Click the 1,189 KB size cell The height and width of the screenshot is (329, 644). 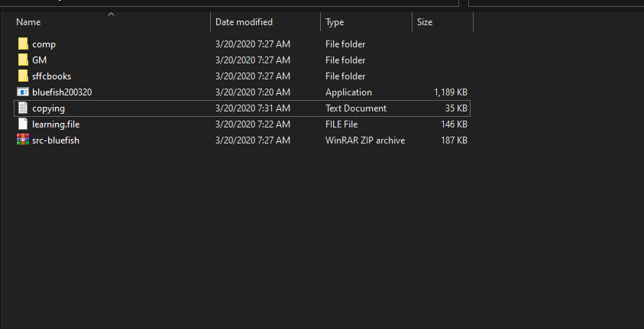451,92
